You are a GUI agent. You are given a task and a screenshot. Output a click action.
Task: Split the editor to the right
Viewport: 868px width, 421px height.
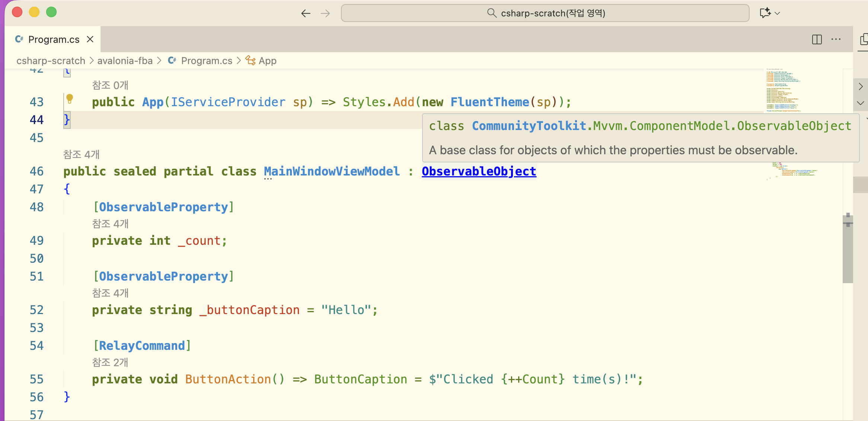[817, 39]
